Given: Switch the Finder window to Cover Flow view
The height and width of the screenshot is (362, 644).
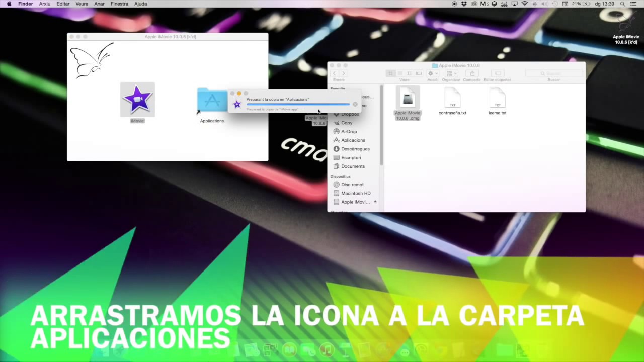Looking at the screenshot, I should (x=419, y=73).
